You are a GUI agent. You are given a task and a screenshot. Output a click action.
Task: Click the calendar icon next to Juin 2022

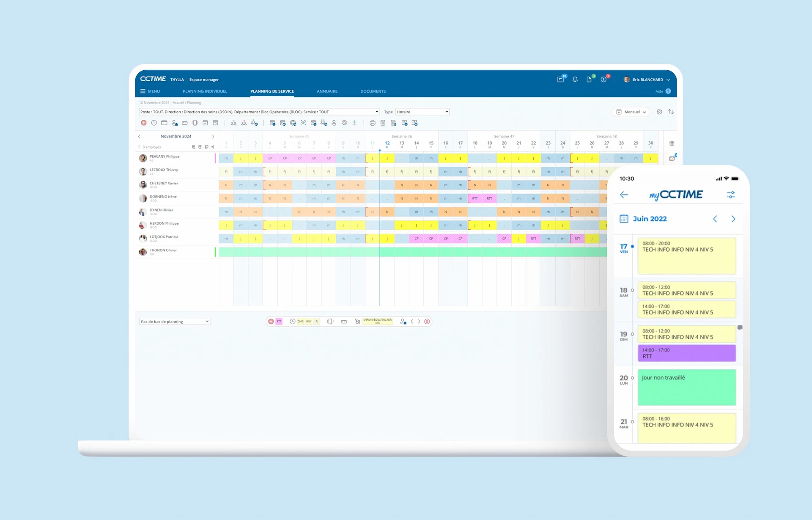pos(624,219)
